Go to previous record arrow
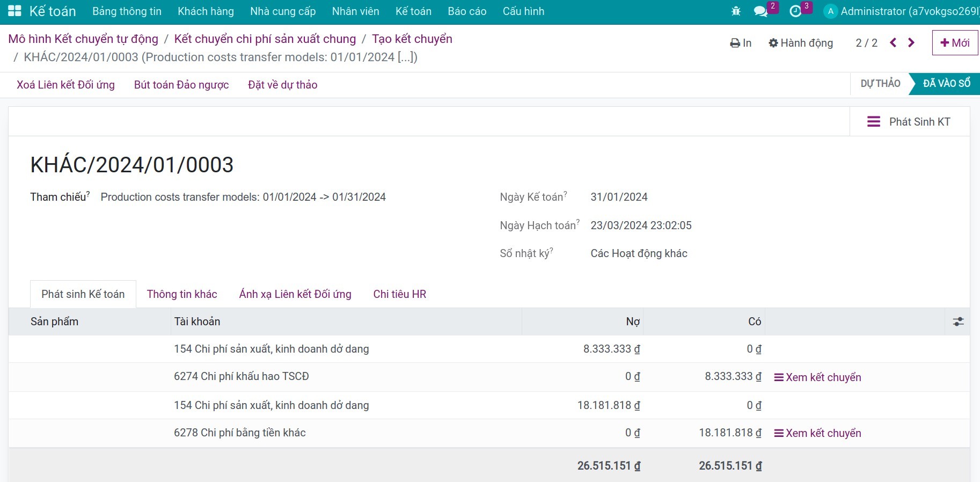The height and width of the screenshot is (482, 980). 893,43
